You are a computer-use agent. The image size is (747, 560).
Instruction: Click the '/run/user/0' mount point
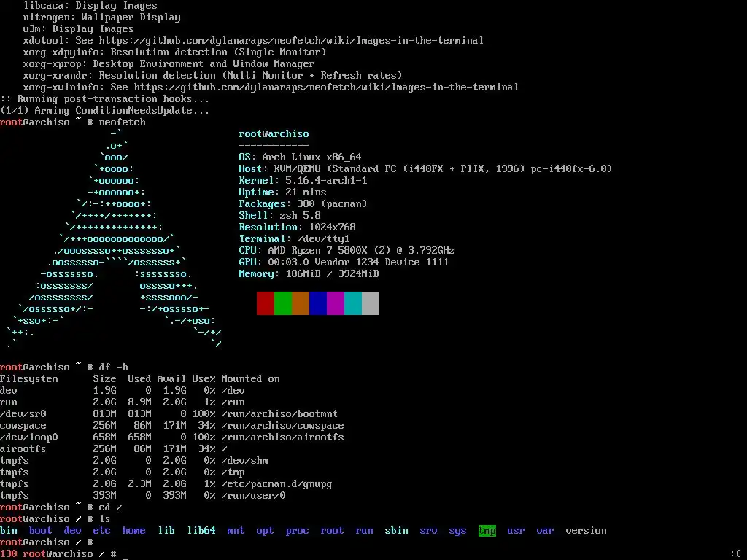(x=253, y=496)
